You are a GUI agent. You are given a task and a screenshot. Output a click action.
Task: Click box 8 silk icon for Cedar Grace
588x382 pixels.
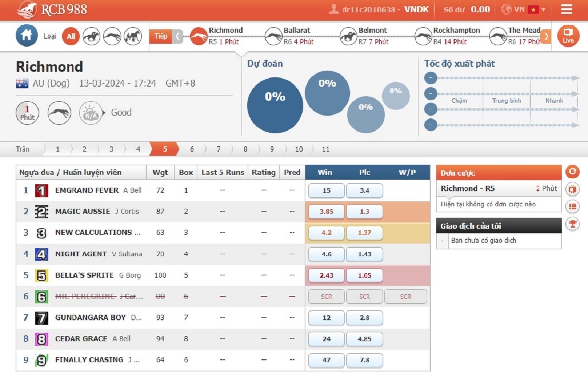pyautogui.click(x=42, y=339)
